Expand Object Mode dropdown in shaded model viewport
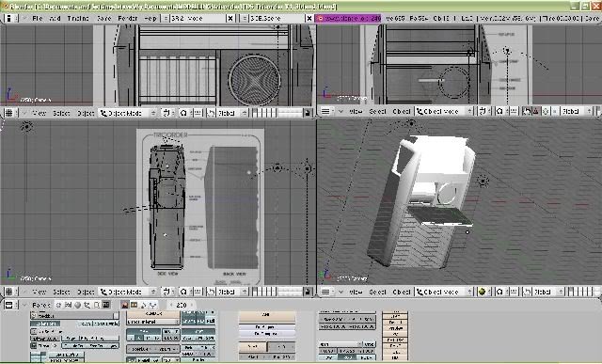The height and width of the screenshot is (364, 602). click(445, 292)
